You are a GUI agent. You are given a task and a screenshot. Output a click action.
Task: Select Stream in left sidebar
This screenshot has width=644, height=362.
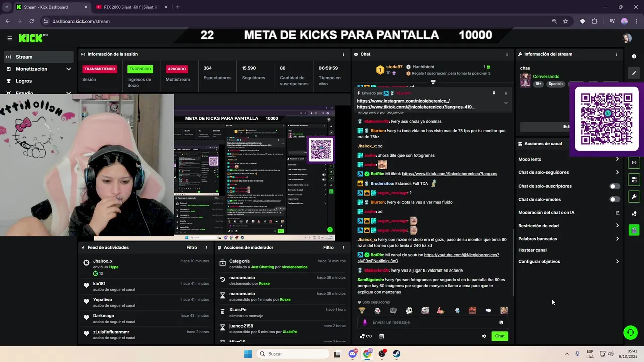(38, 57)
